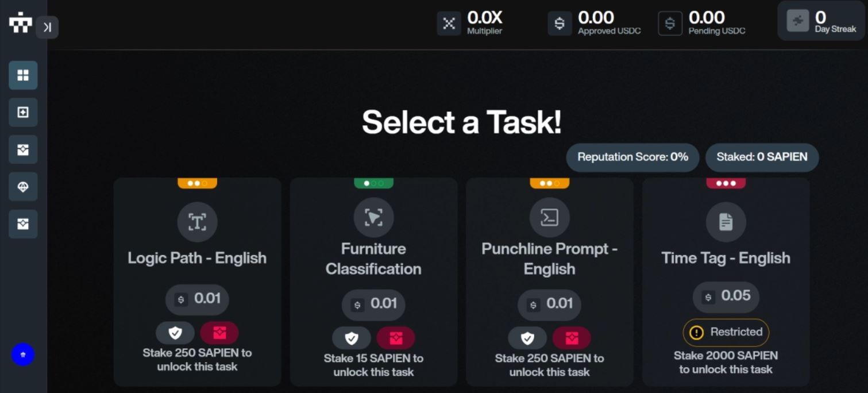
Task: Select the Logic Path - English task card
Action: [x=197, y=258]
